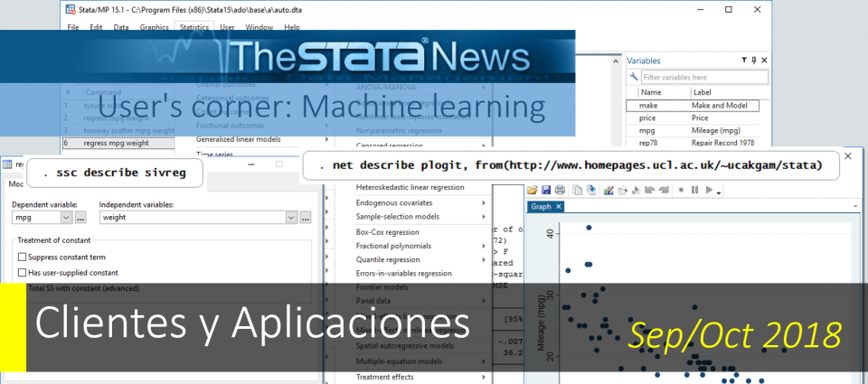Click the wrench icon beside variable filter
Image resolution: width=868 pixels, height=384 pixels.
coord(634,77)
